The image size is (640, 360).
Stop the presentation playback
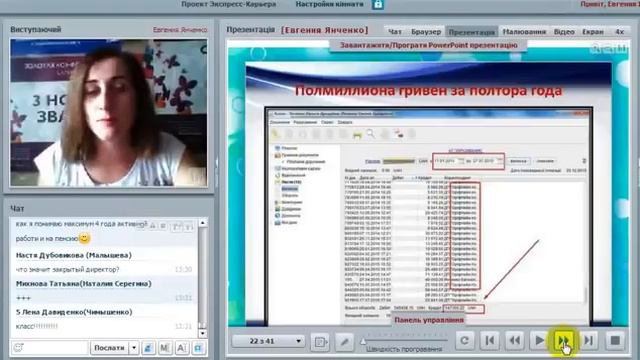(615, 340)
